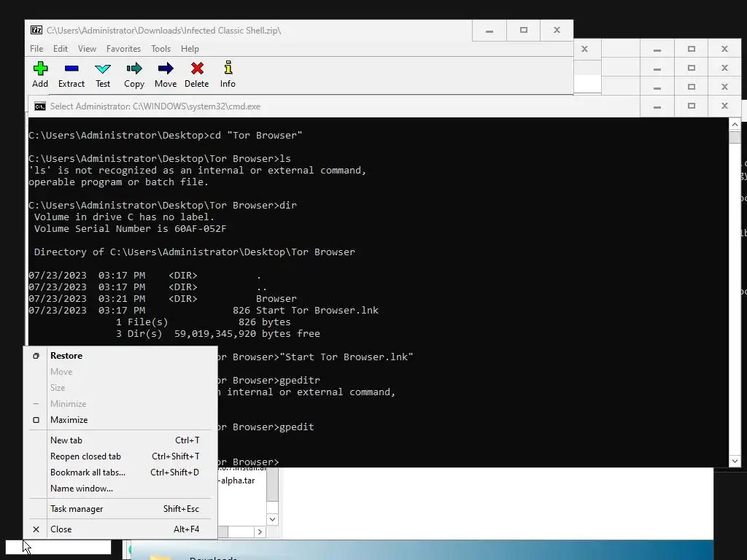Image resolution: width=747 pixels, height=560 pixels.
Task: Close the 7-Zip window
Action: coord(557,31)
